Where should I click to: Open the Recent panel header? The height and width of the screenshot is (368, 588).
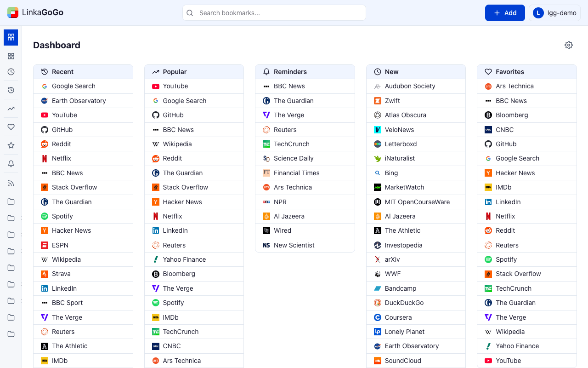click(62, 72)
